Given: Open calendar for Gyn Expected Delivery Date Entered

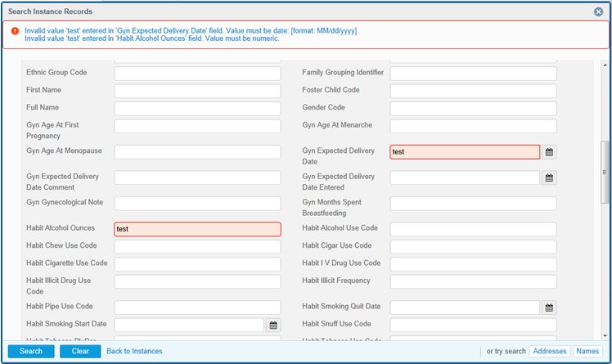Looking at the screenshot, I should coord(550,178).
